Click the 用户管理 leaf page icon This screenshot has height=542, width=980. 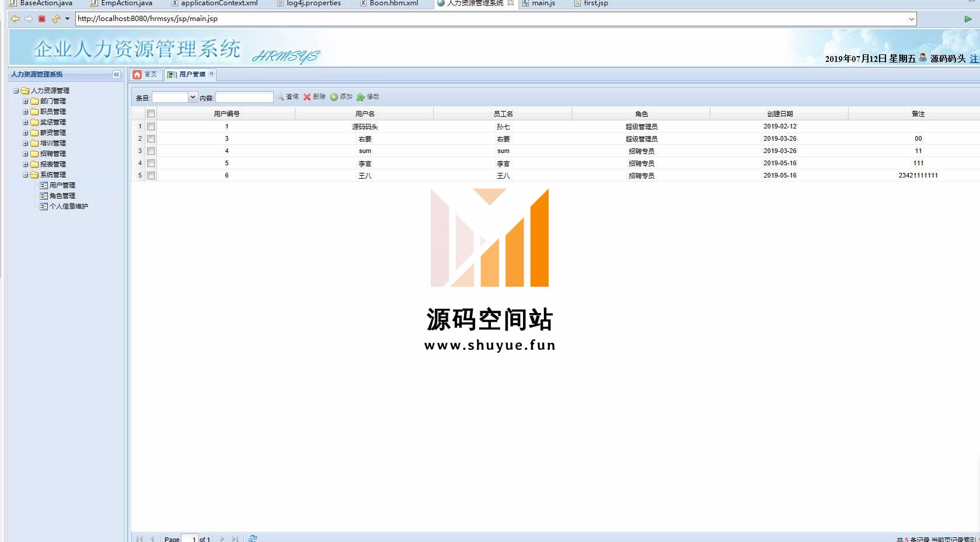click(x=44, y=185)
